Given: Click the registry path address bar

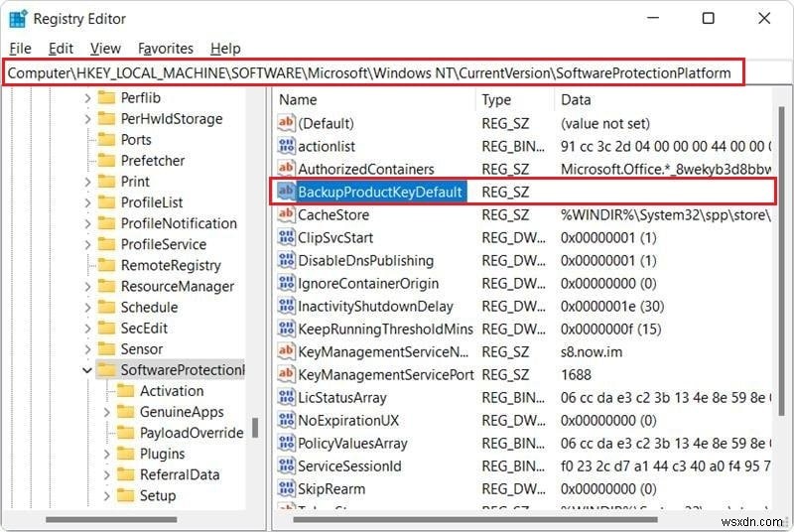Looking at the screenshot, I should 374,72.
